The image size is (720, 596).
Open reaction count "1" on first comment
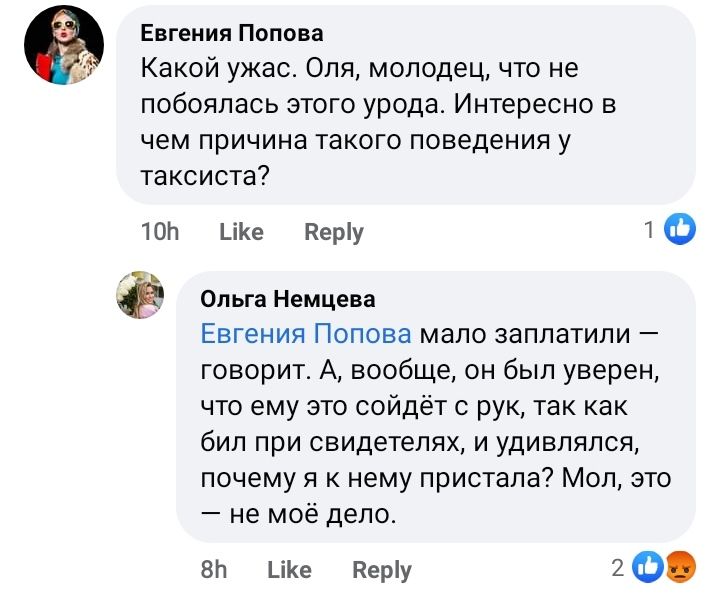(x=650, y=230)
